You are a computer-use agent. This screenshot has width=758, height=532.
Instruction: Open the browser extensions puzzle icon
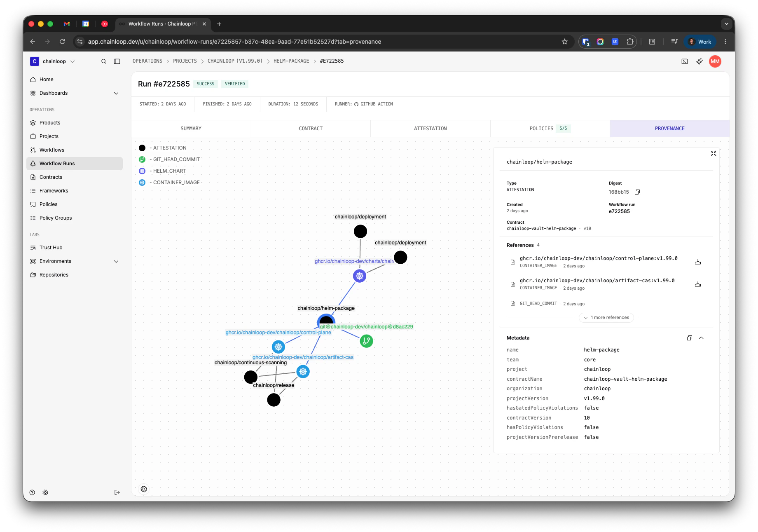point(630,42)
